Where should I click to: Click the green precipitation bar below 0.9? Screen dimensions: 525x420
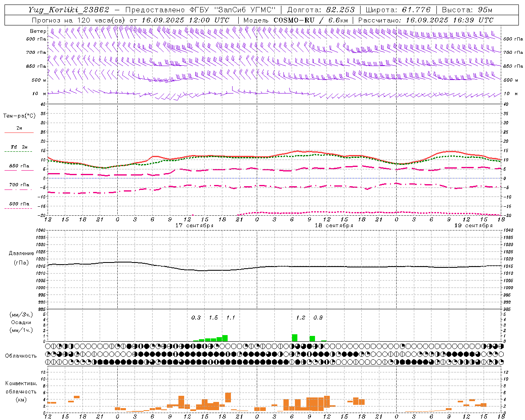point(312,339)
